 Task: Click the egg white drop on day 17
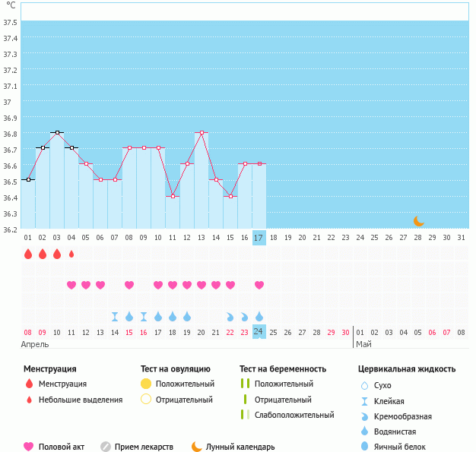pos(259,316)
